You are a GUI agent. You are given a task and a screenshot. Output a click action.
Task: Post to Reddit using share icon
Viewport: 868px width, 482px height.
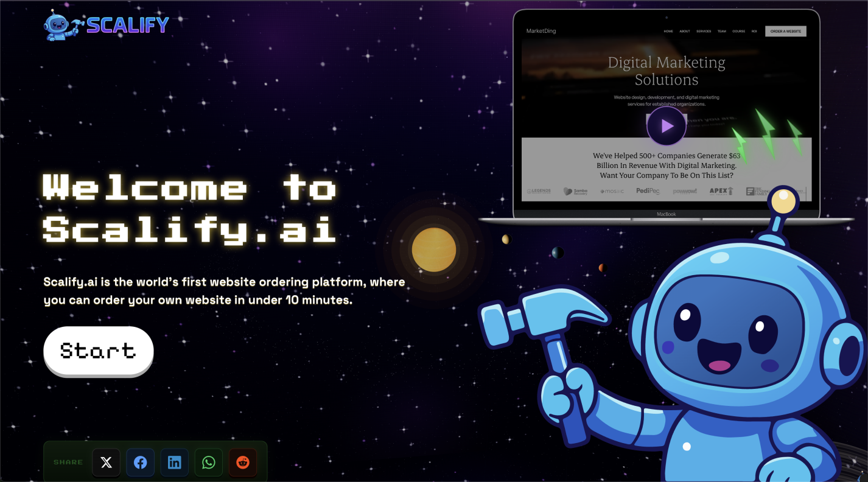[x=243, y=463]
